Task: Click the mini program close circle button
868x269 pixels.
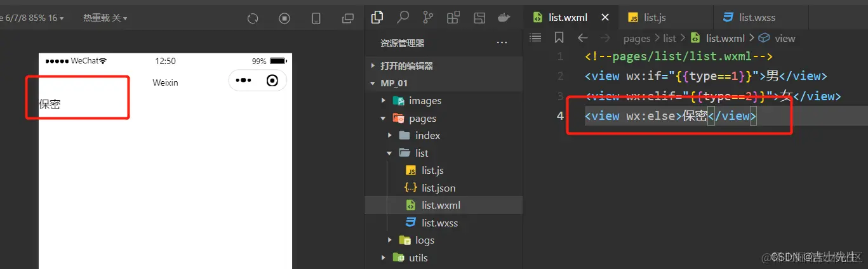Action: coord(272,81)
